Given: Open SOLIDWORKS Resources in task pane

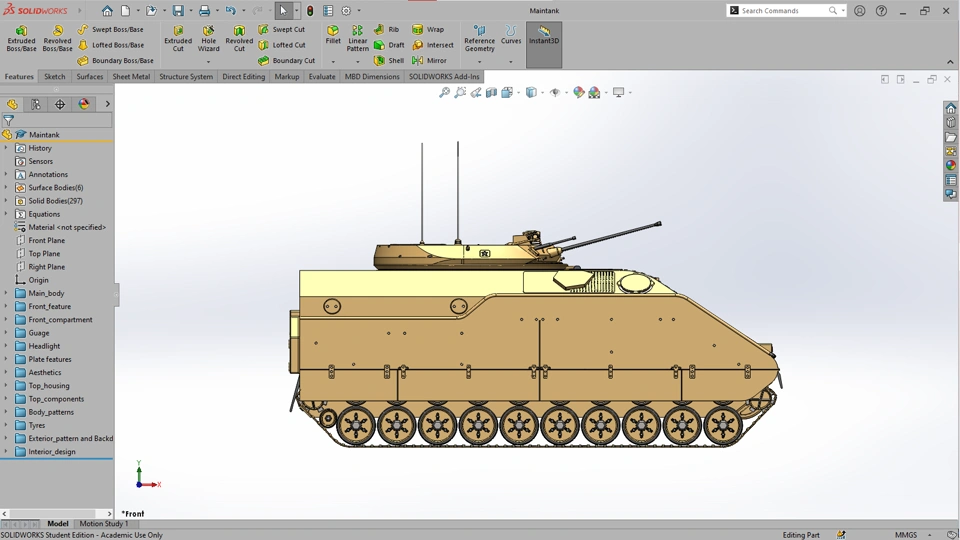Looking at the screenshot, I should [951, 108].
